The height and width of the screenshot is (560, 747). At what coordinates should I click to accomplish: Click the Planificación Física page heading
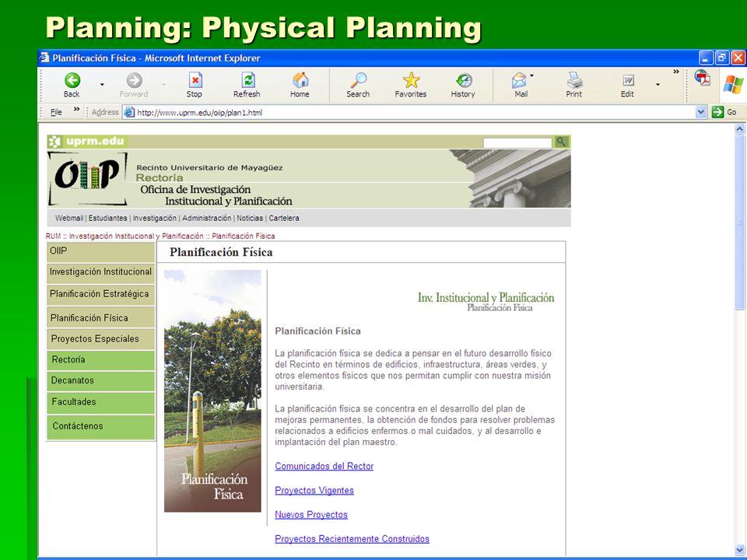221,252
